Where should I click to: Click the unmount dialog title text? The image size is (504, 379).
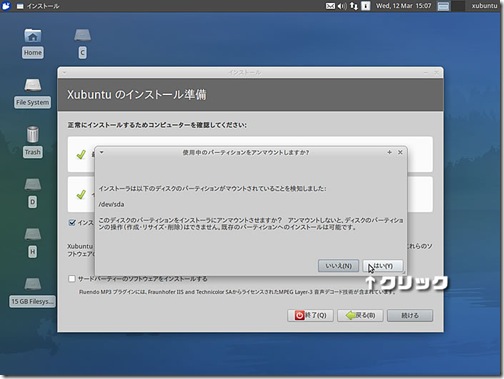(246, 152)
